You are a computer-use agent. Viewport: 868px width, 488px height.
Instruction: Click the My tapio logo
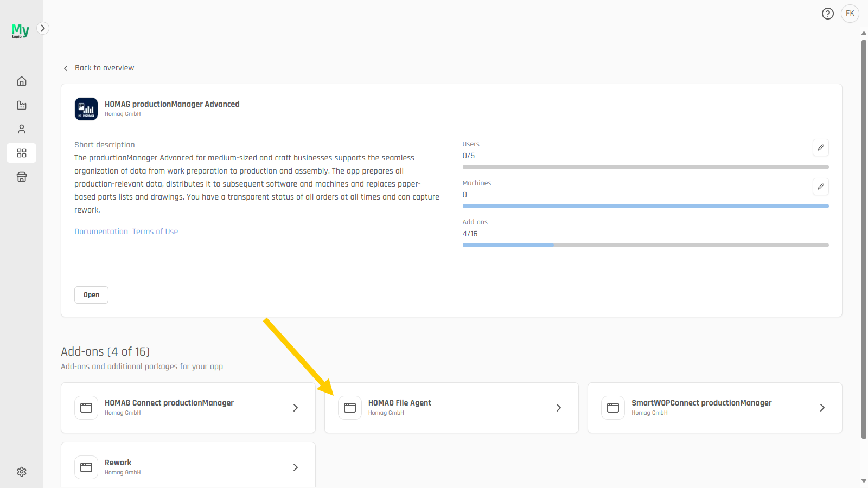20,30
